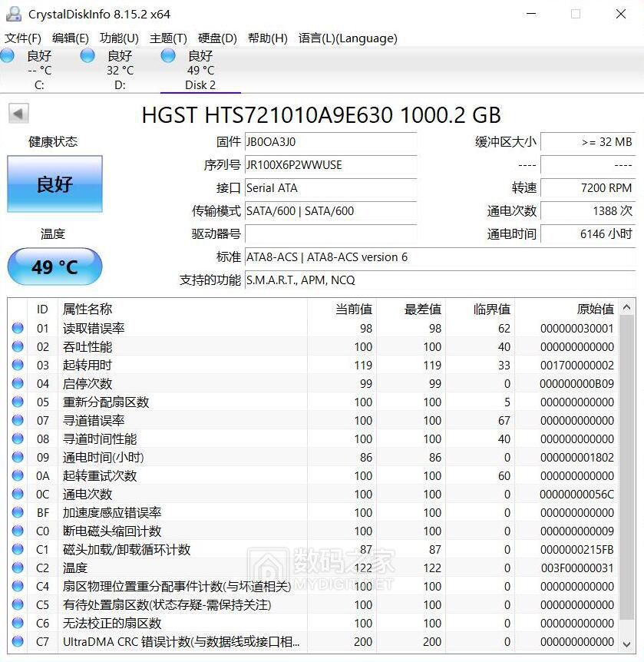Click the attribute list scroll up arrow
Viewport: 644px width, 662px height.
click(x=627, y=307)
